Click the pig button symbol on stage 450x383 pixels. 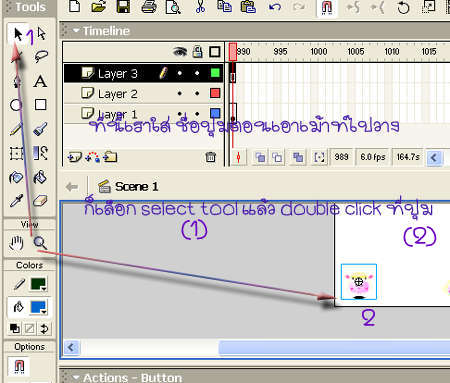[359, 282]
